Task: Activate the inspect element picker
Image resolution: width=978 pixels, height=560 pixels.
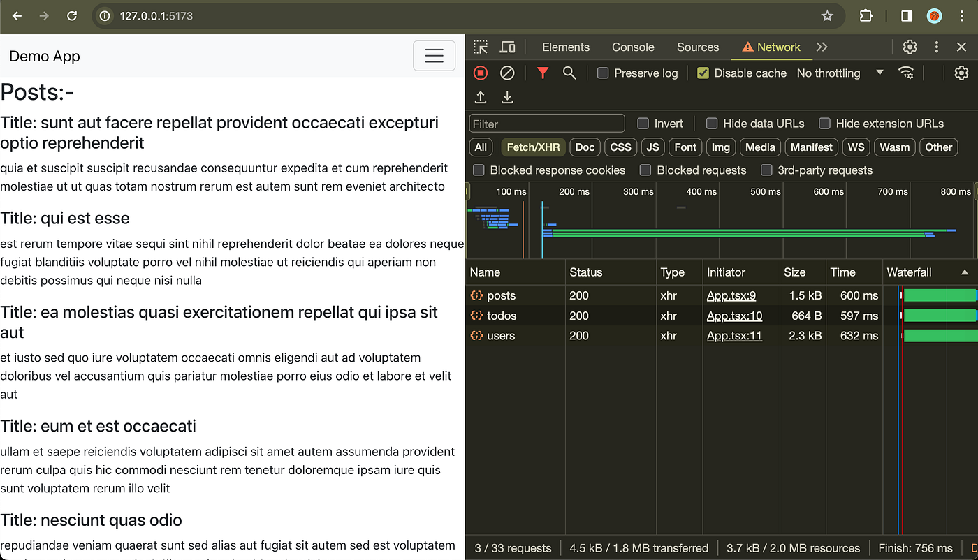Action: 481,47
